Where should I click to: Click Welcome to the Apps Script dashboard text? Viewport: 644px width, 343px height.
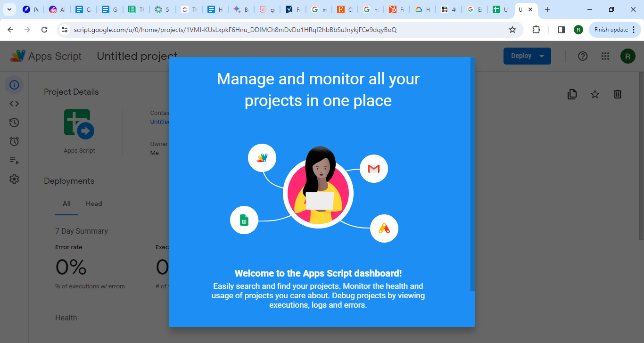pos(318,273)
